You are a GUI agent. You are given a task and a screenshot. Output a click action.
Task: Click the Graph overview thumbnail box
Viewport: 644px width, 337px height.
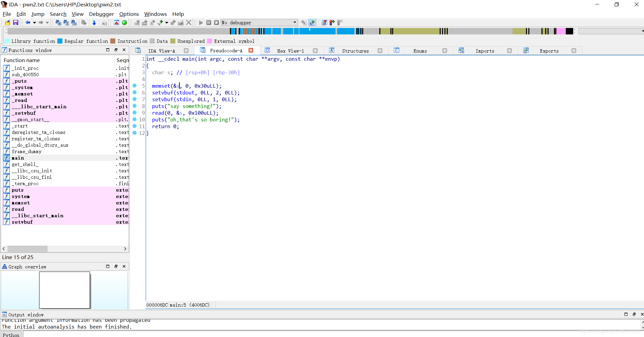point(64,290)
